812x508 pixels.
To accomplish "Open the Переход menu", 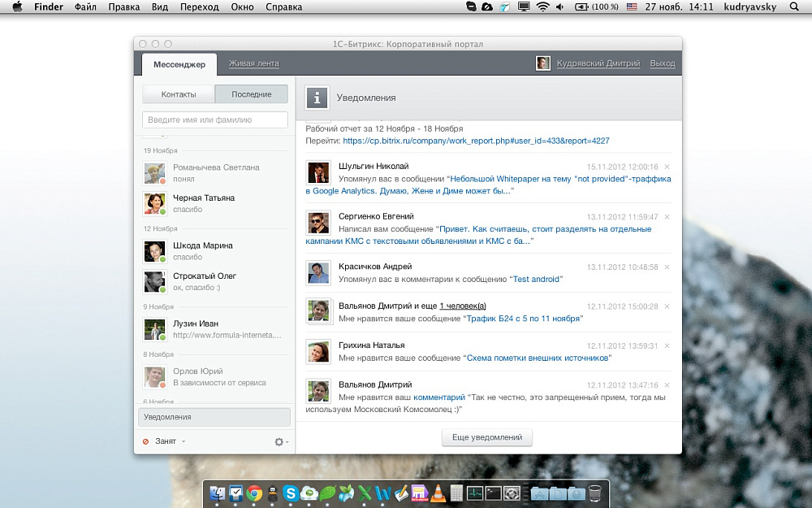I will 200,7.
